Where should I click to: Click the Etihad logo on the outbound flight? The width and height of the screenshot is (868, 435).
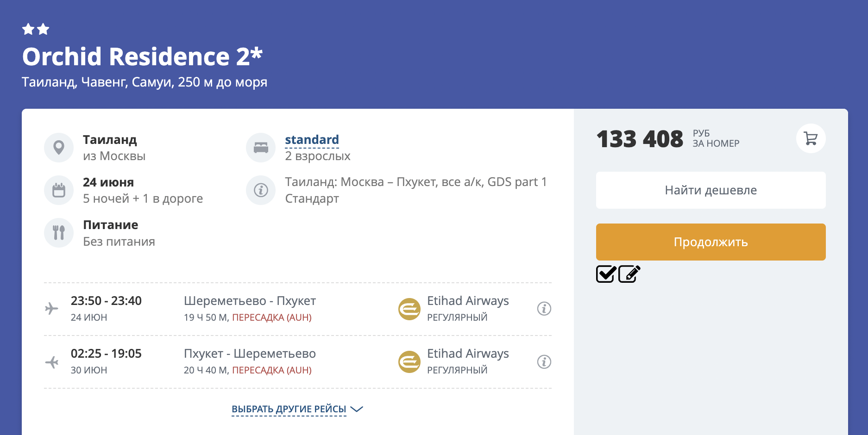[409, 309]
